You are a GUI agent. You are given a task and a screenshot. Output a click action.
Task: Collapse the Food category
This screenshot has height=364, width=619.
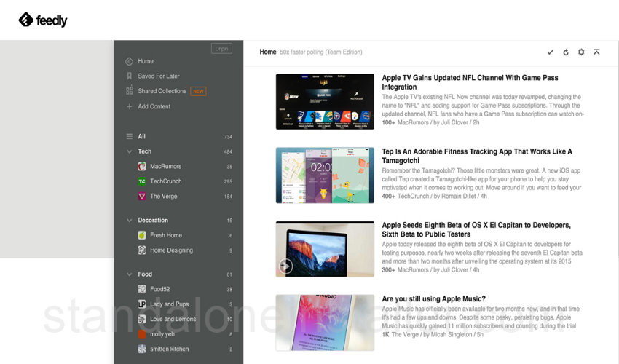129,274
